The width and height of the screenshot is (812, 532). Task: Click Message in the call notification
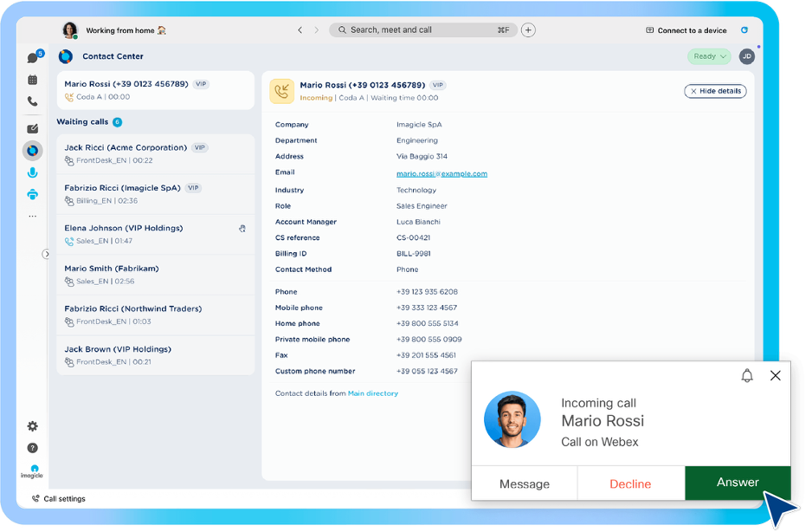pyautogui.click(x=525, y=483)
